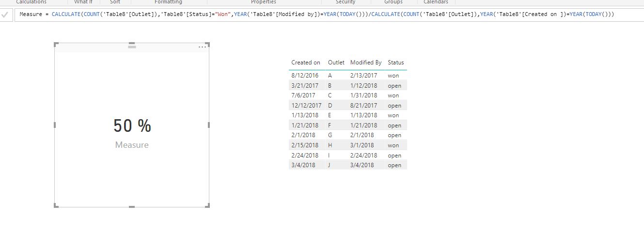Click Outlet cell D
The width and height of the screenshot is (644, 235).
pyautogui.click(x=330, y=106)
